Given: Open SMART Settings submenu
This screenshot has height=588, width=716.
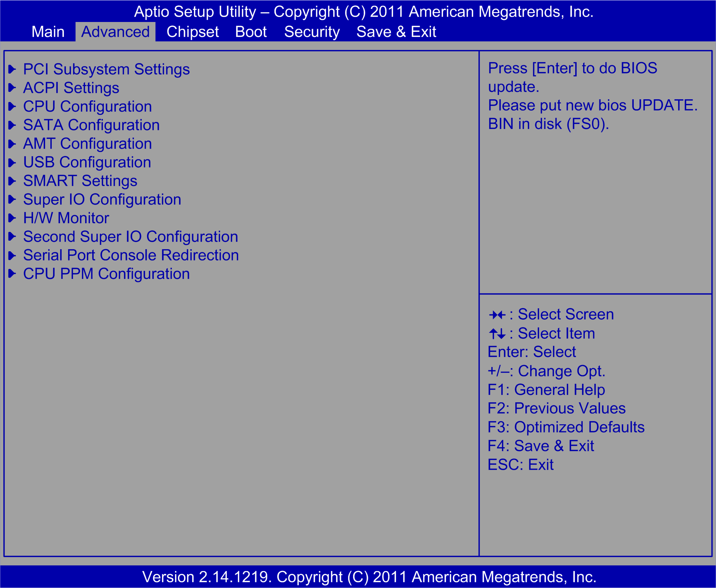Looking at the screenshot, I should pos(80,181).
